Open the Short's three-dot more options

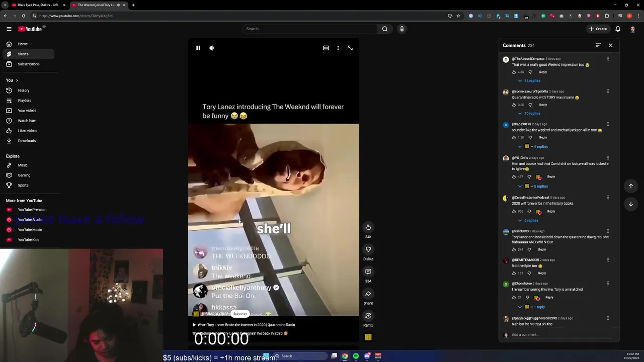(338, 48)
